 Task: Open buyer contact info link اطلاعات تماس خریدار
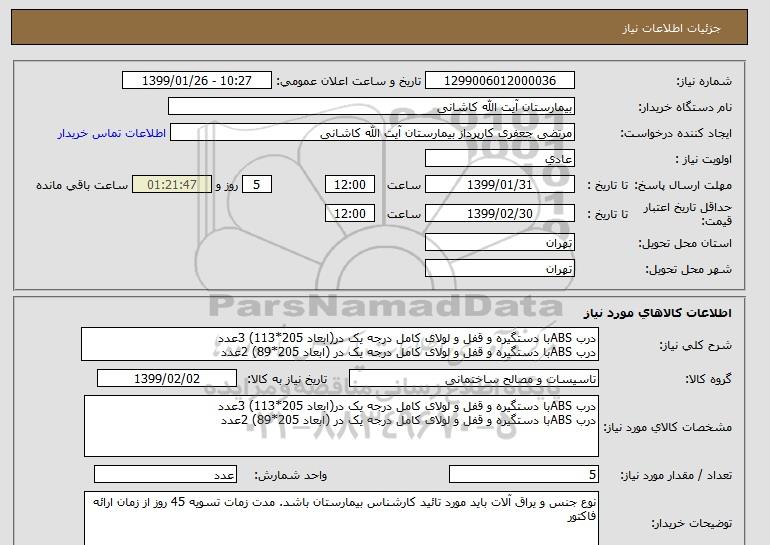112,133
